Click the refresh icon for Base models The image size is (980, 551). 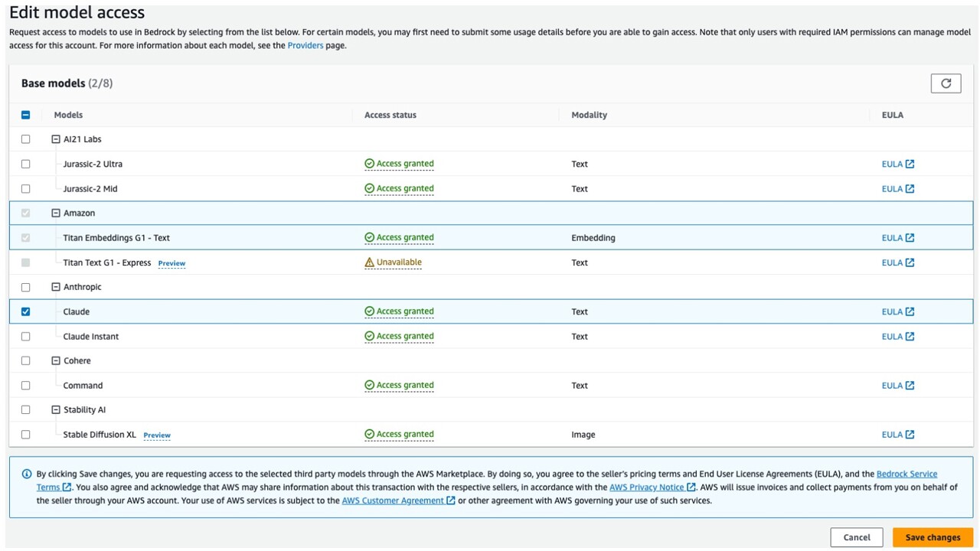(x=946, y=83)
